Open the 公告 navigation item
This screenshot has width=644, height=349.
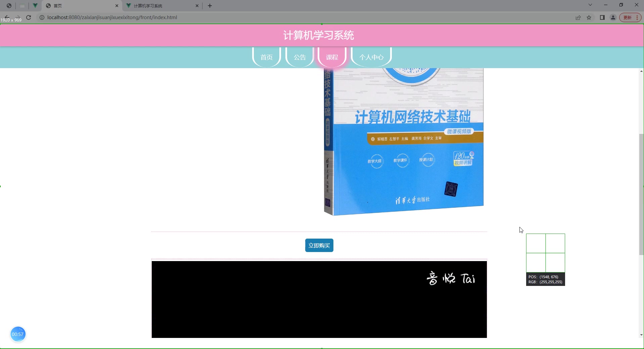300,57
